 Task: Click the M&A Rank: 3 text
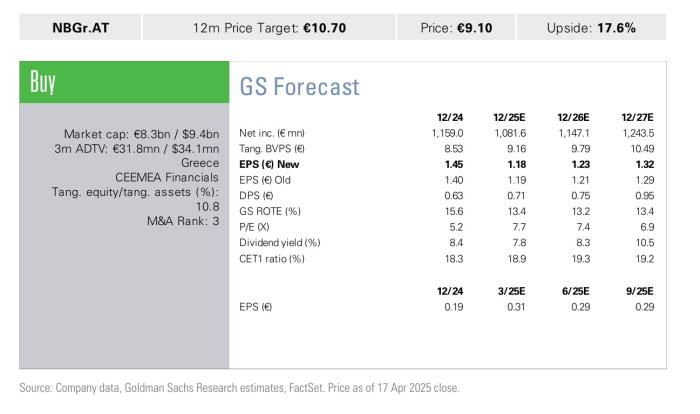coord(183,221)
